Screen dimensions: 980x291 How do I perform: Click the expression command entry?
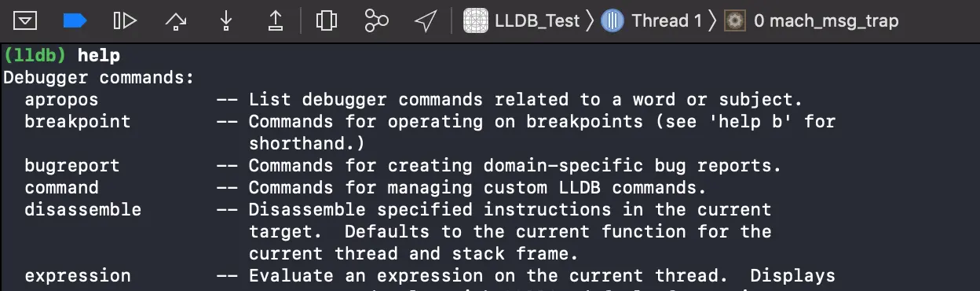tap(78, 276)
